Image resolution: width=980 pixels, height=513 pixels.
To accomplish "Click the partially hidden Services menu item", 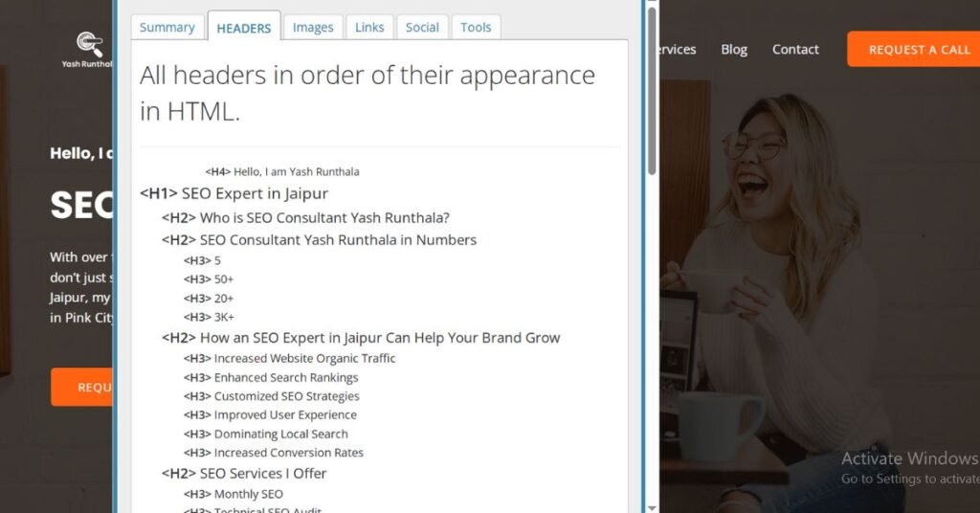I will click(678, 50).
